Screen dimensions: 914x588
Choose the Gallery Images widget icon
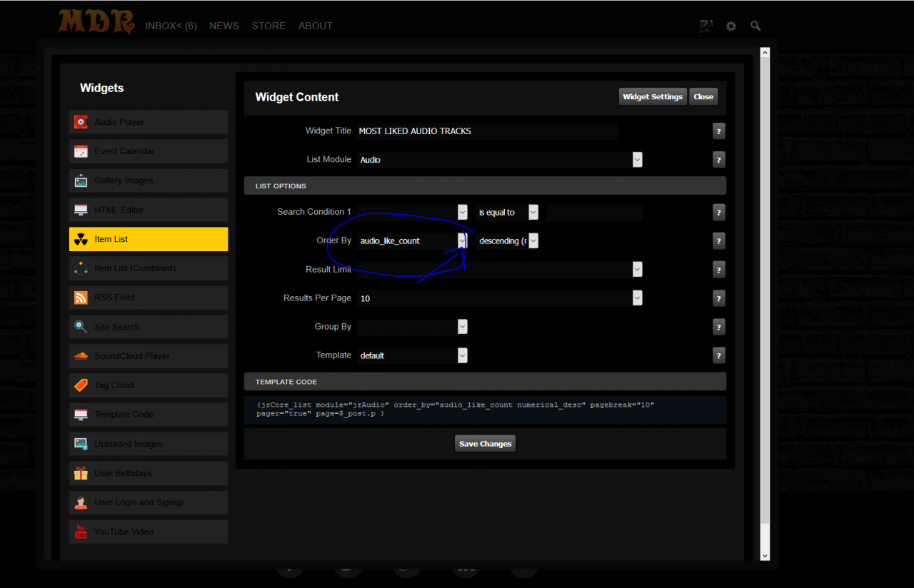pos(81,181)
